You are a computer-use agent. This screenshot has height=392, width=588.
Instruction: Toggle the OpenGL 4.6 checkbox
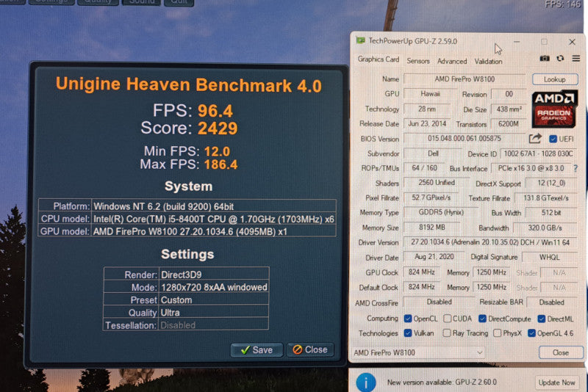coord(531,333)
